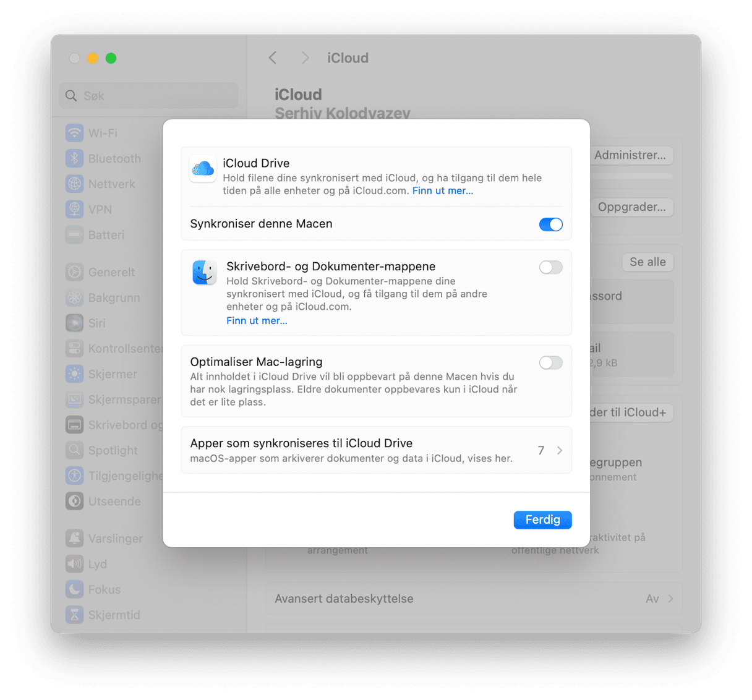This screenshot has width=752, height=700.
Task: Click the 7 count in the Apper row
Action: pos(541,450)
